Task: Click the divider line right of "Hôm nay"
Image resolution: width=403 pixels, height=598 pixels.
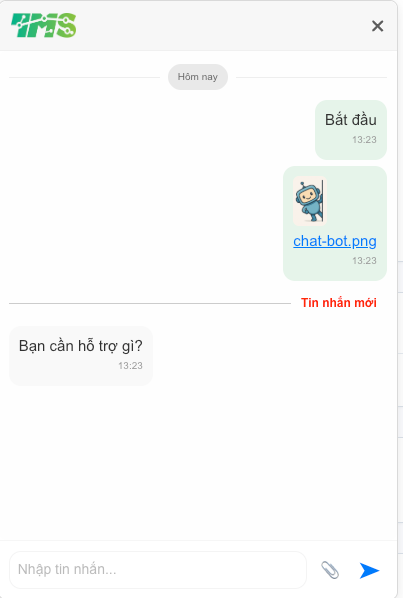Action: tap(311, 77)
